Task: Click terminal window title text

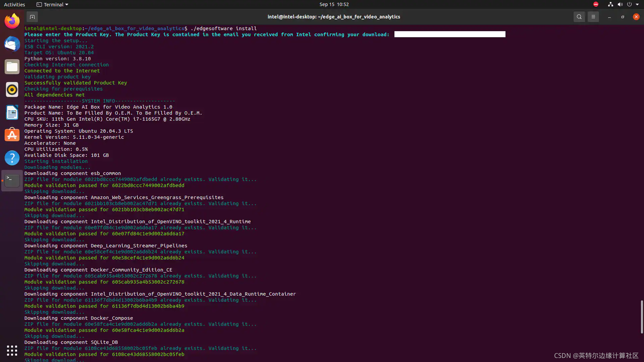Action: (334, 17)
